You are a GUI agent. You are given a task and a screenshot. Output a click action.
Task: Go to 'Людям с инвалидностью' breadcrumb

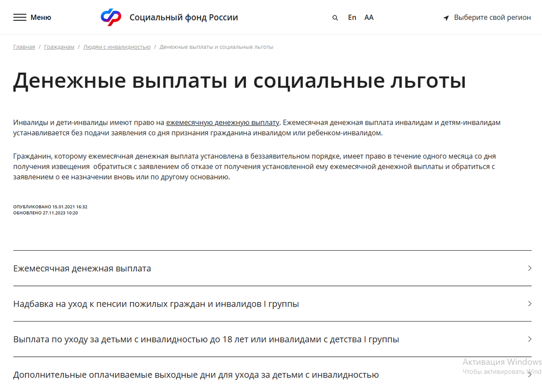click(x=117, y=47)
